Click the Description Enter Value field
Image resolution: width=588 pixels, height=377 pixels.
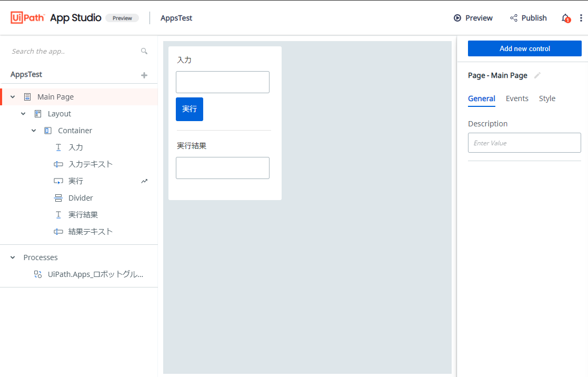(x=524, y=143)
